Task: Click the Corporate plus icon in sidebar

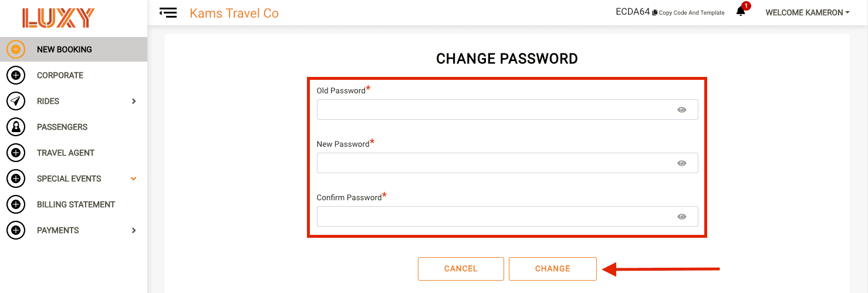Action: 16,75
